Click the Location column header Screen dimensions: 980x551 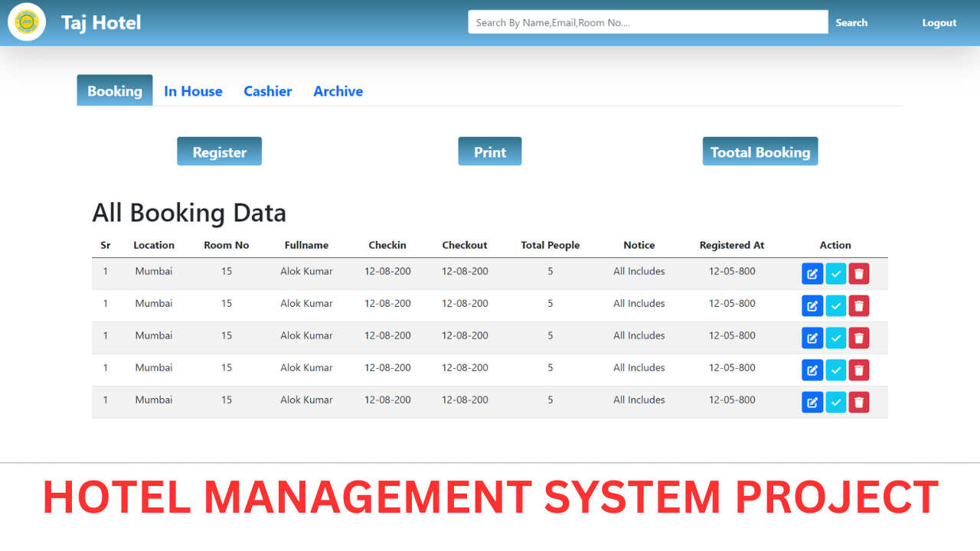click(x=154, y=245)
